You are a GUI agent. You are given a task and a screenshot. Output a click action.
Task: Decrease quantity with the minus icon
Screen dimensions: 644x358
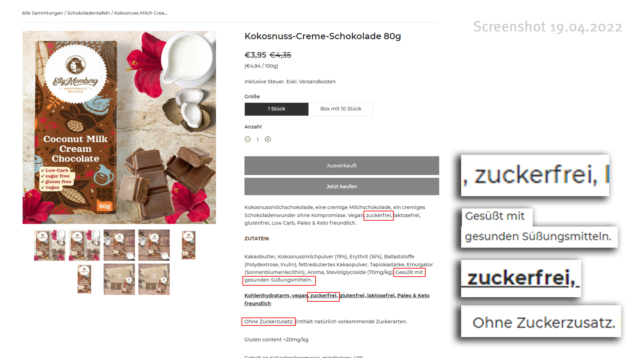[247, 139]
